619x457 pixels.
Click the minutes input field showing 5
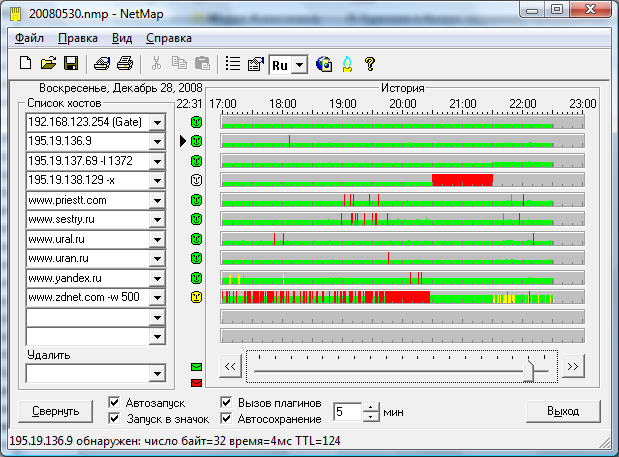348,412
